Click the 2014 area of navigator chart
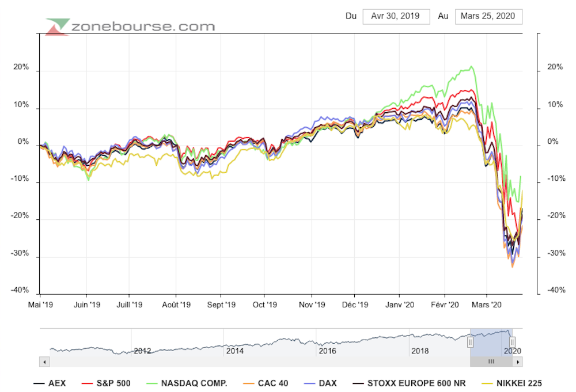 (235, 345)
